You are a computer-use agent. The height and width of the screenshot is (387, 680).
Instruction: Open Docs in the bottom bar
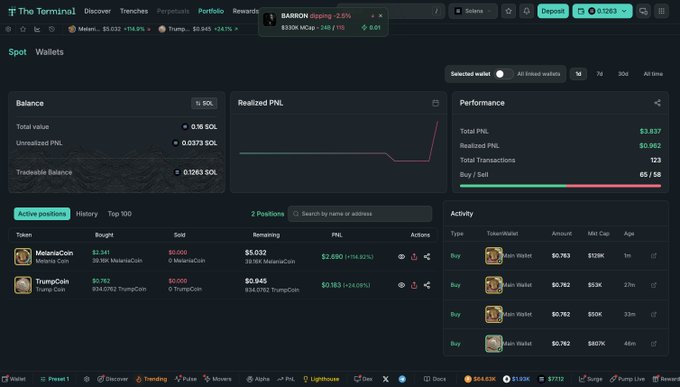[x=435, y=379]
